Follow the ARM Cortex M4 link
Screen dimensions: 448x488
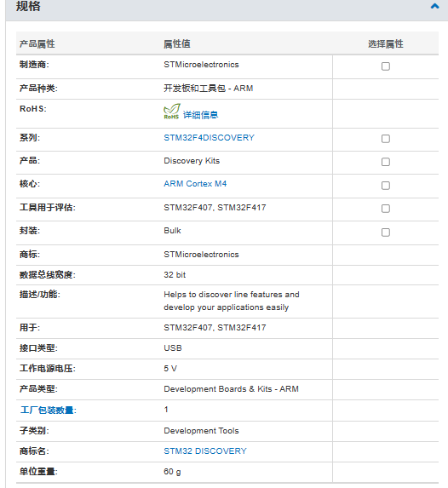point(195,184)
